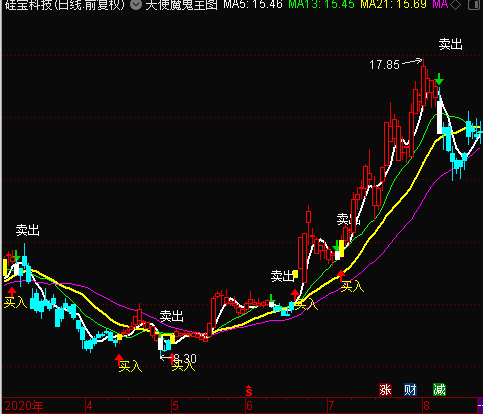This screenshot has width=483, height=414.
Task: Click the red S marker above the timeline
Action: click(x=249, y=391)
